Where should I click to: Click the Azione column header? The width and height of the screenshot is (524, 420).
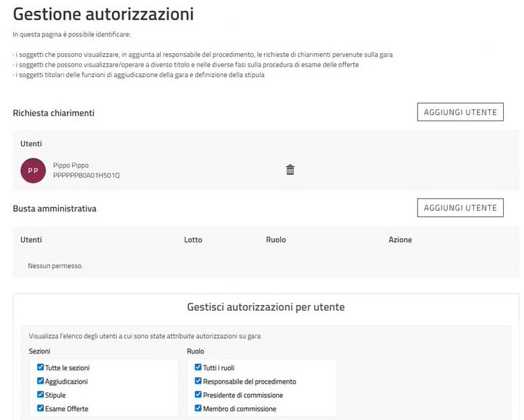tap(400, 239)
